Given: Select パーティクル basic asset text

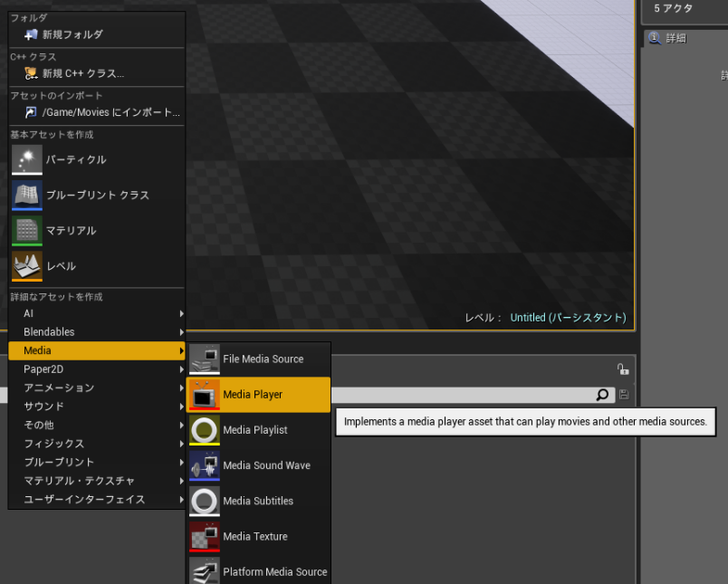Looking at the screenshot, I should pos(76,159).
